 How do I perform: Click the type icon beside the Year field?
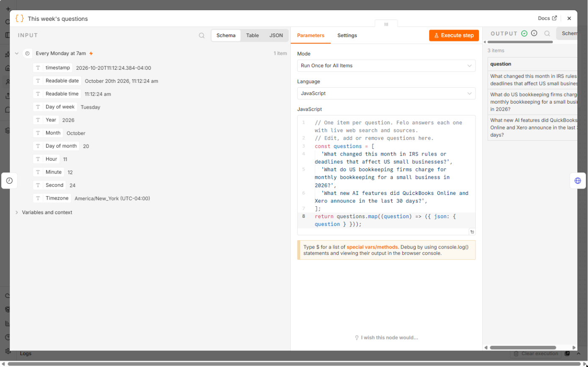click(x=38, y=120)
